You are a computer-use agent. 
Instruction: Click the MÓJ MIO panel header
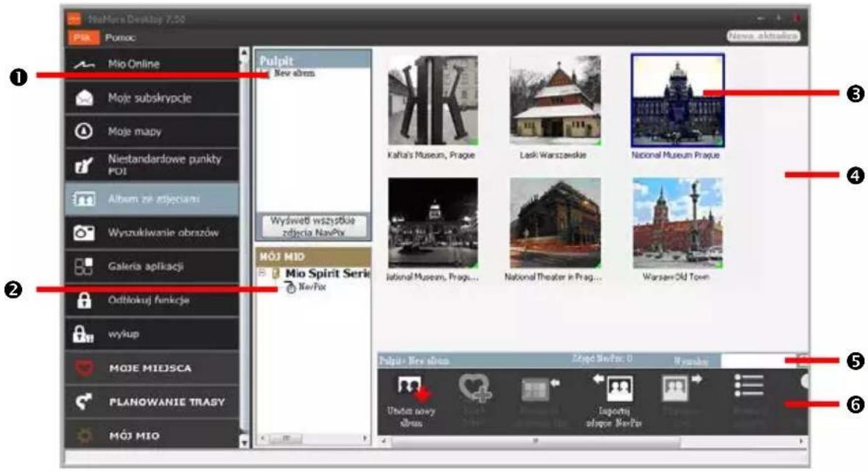[313, 257]
